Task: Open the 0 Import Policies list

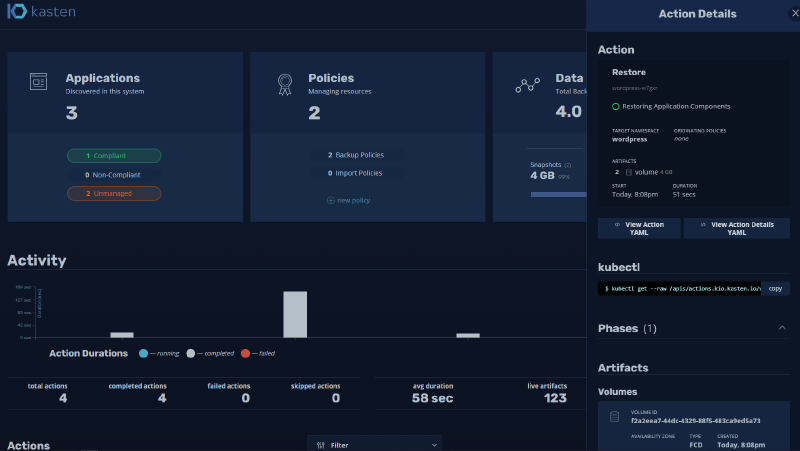Action: pos(356,173)
